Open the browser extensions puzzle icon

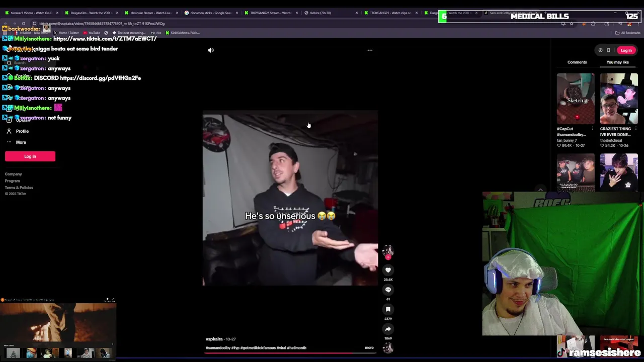593,24
